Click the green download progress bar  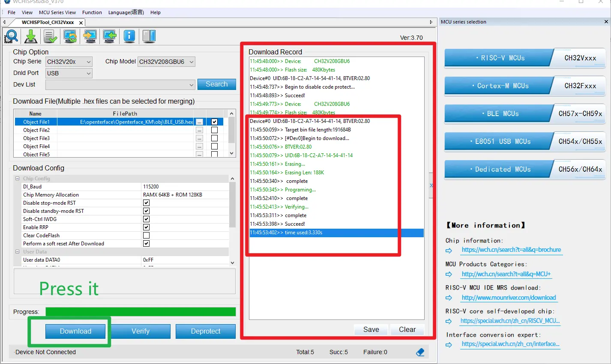tap(141, 312)
